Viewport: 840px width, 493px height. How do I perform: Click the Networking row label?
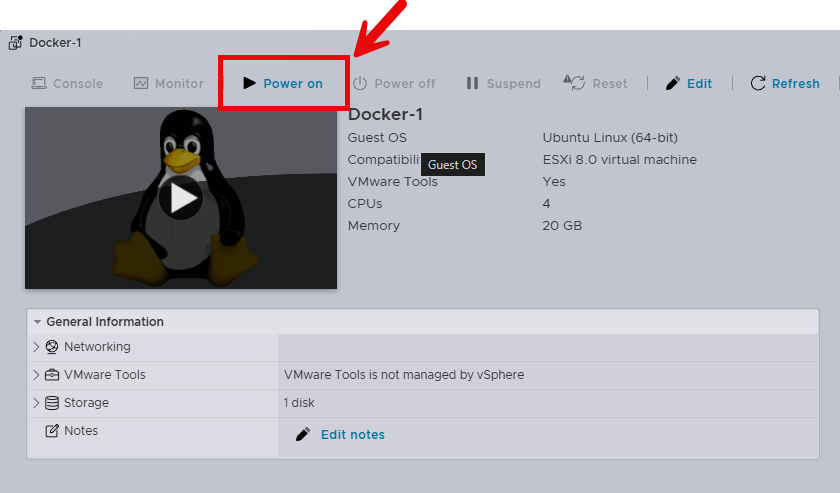(98, 347)
